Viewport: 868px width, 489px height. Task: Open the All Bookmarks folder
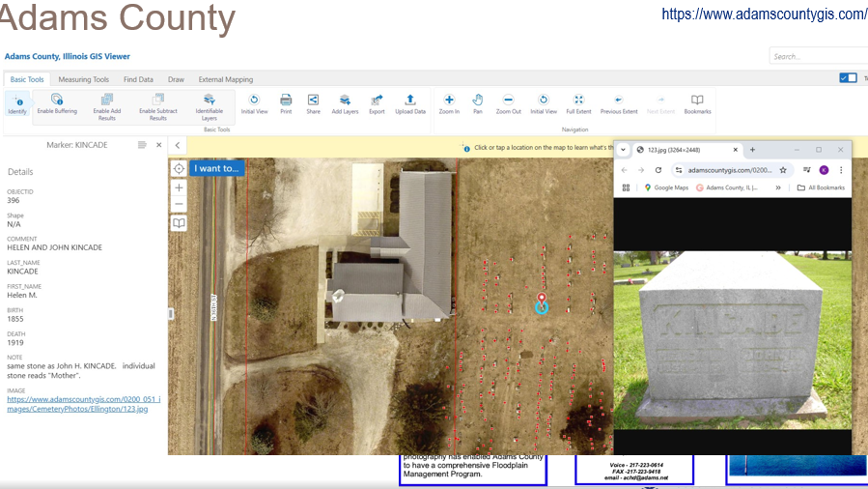click(x=821, y=187)
